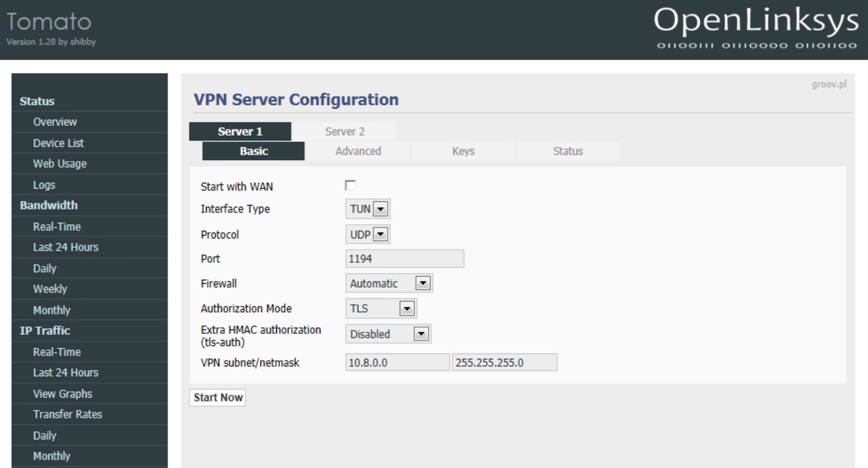The image size is (868, 468).
Task: Navigate to Web Usage in sidebar
Action: [x=60, y=164]
